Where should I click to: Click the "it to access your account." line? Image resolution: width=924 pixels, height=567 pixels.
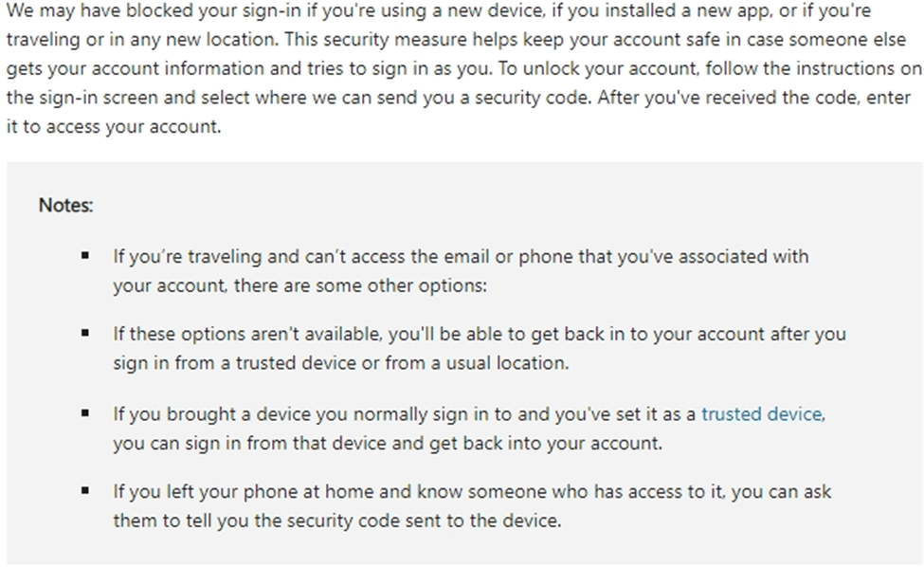tap(114, 127)
